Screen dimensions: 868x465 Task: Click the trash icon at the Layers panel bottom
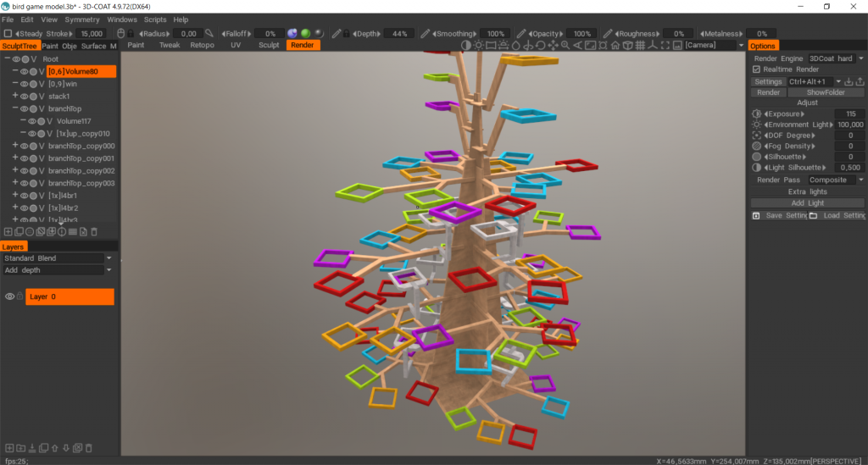coord(88,448)
